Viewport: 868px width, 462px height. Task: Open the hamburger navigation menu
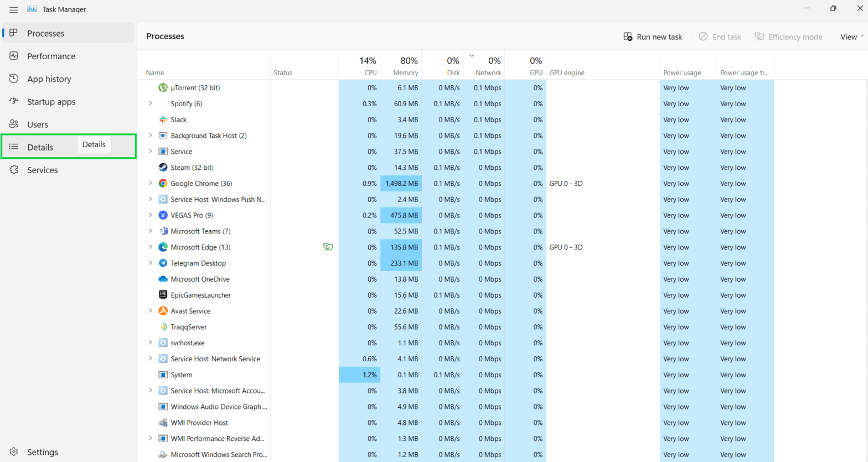pyautogui.click(x=13, y=9)
